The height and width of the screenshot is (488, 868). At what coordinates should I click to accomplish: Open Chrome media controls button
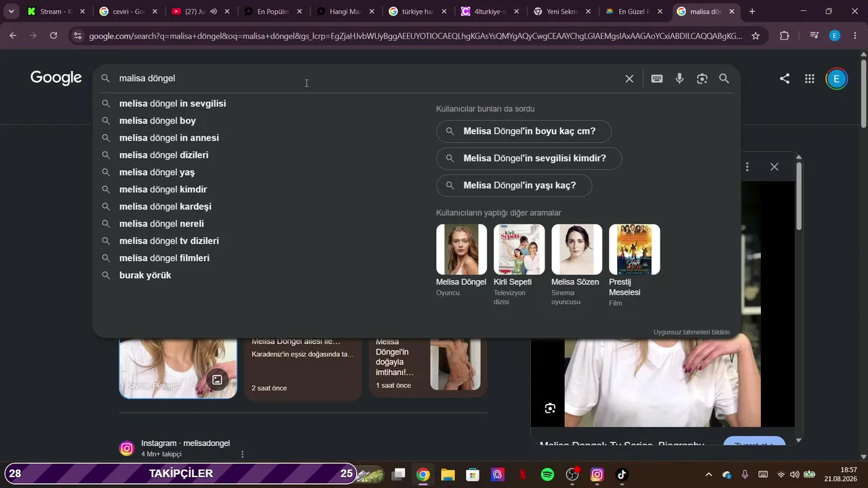[814, 36]
